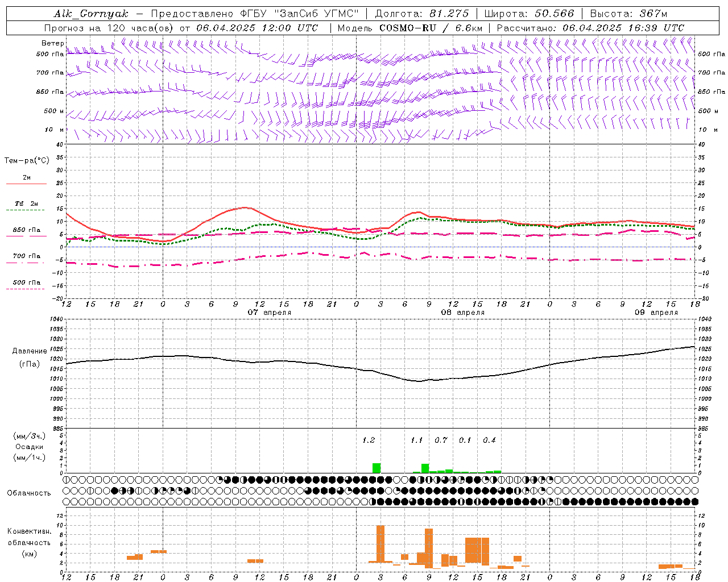Screen dimensions: 728x582
Task: Click the 2м temperature legend entry
Action: click(x=27, y=178)
